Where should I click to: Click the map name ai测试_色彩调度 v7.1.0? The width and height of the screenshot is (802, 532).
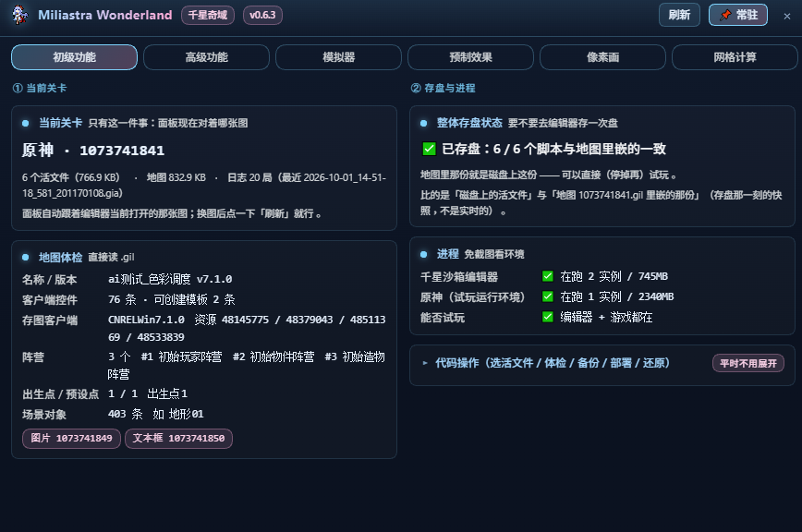click(170, 279)
